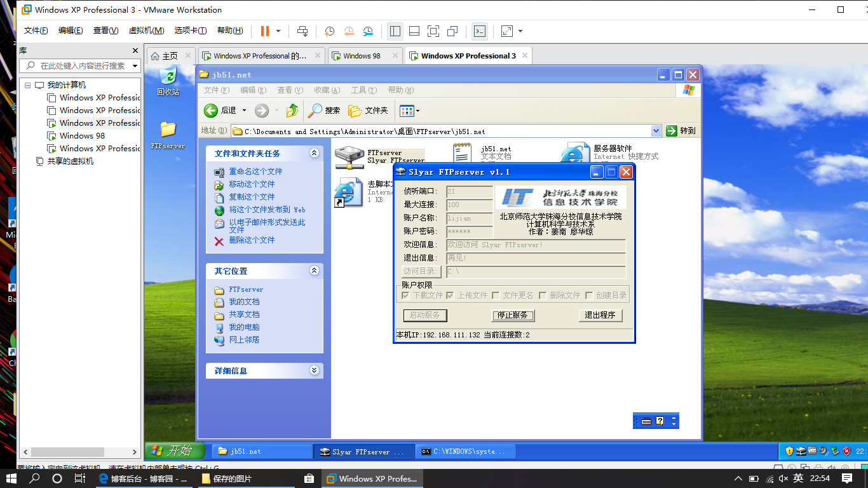Click the Up folder icon in Explorer toolbar
The height and width of the screenshot is (488, 868).
[x=292, y=111]
